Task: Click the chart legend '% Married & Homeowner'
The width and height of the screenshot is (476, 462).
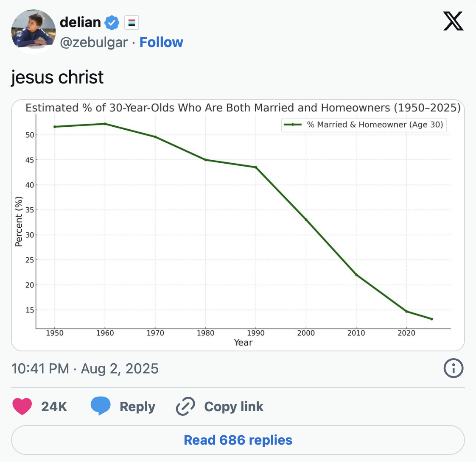Action: [364, 125]
